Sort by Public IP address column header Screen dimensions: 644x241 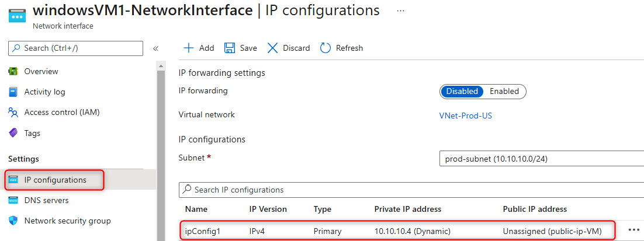(x=535, y=209)
